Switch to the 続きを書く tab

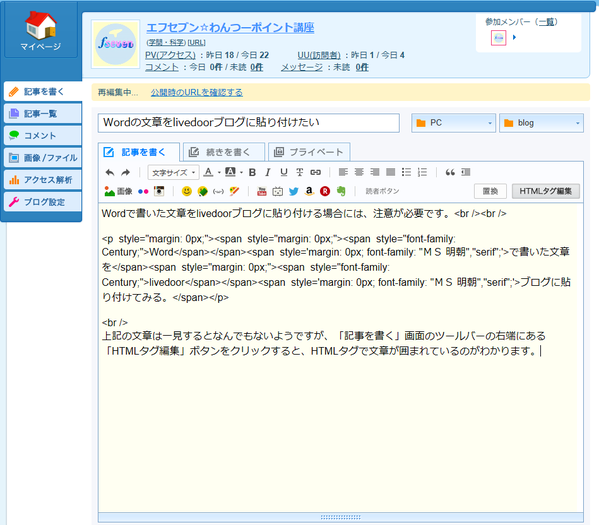(224, 152)
